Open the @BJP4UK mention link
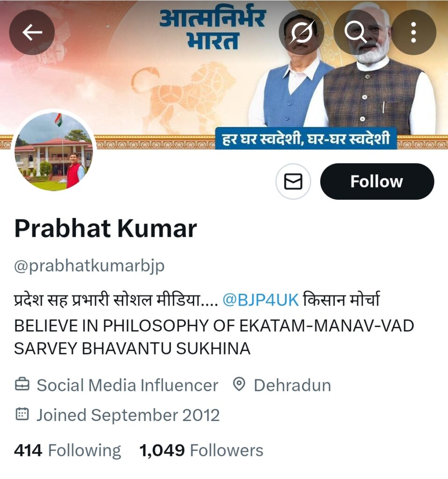Image resolution: width=448 pixels, height=479 pixels. click(260, 300)
